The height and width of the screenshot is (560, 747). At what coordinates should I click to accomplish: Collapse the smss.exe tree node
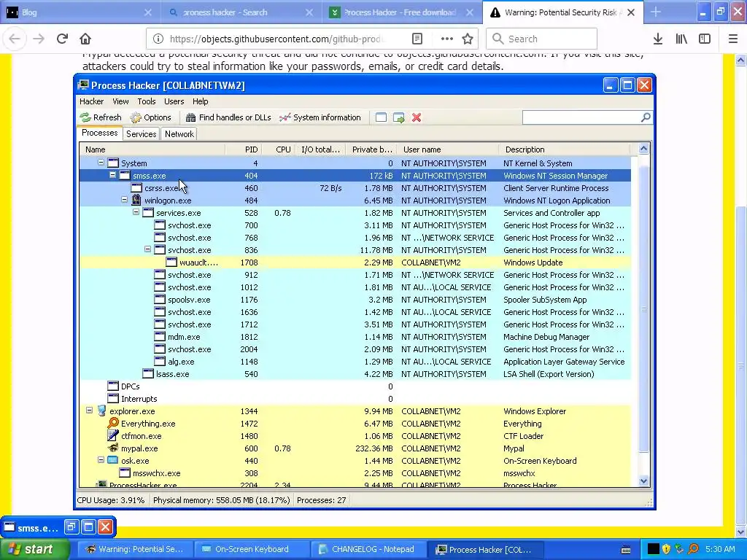[x=112, y=175]
